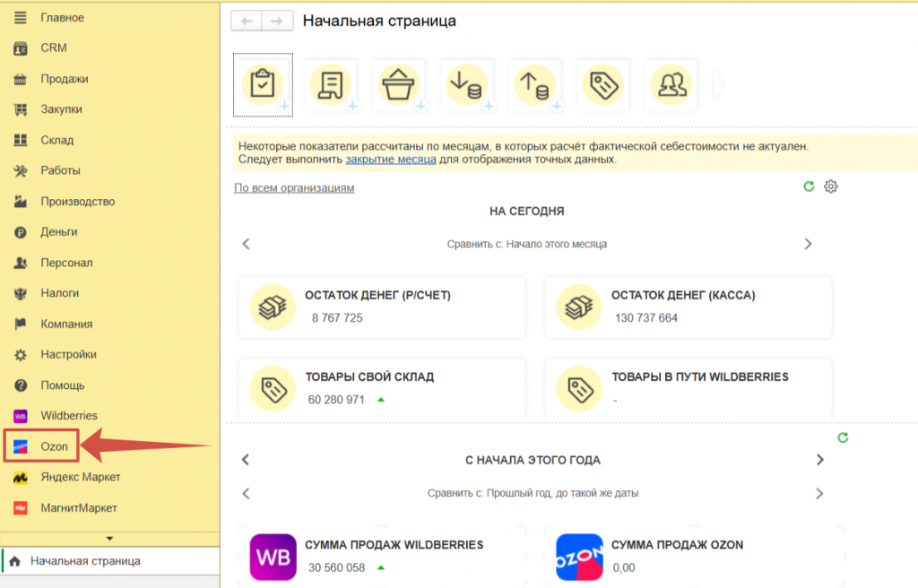This screenshot has width=918, height=588.
Task: Go to next period after НА СЕГОДНЯ
Action: (808, 244)
